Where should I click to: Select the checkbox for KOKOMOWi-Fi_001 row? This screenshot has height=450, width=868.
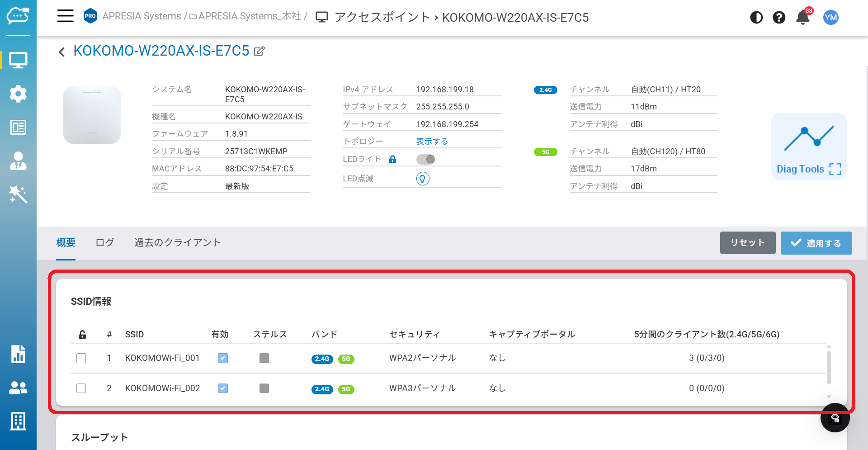pyautogui.click(x=81, y=358)
